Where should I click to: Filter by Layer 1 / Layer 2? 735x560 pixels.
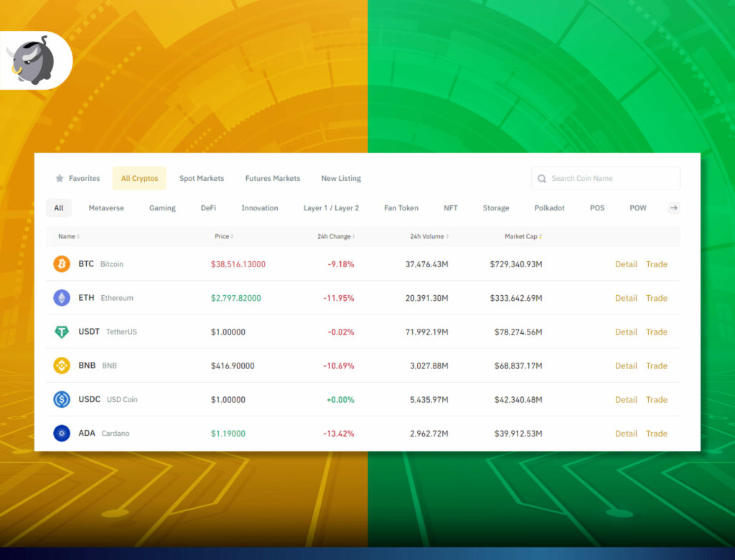click(331, 207)
